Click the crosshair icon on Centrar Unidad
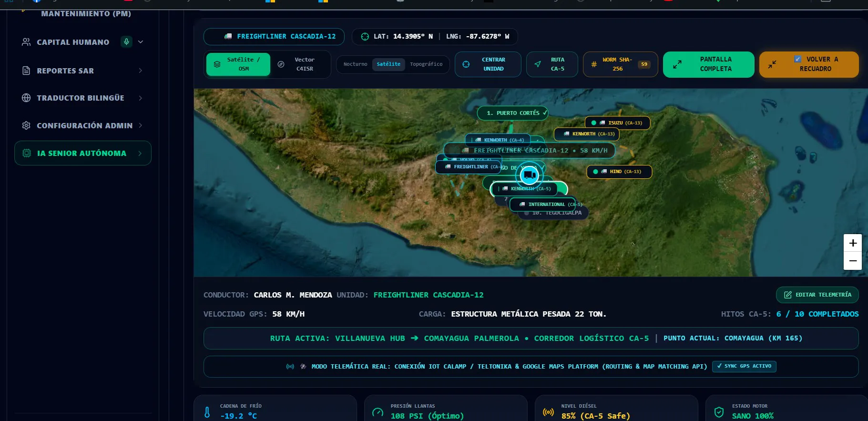 click(x=466, y=64)
